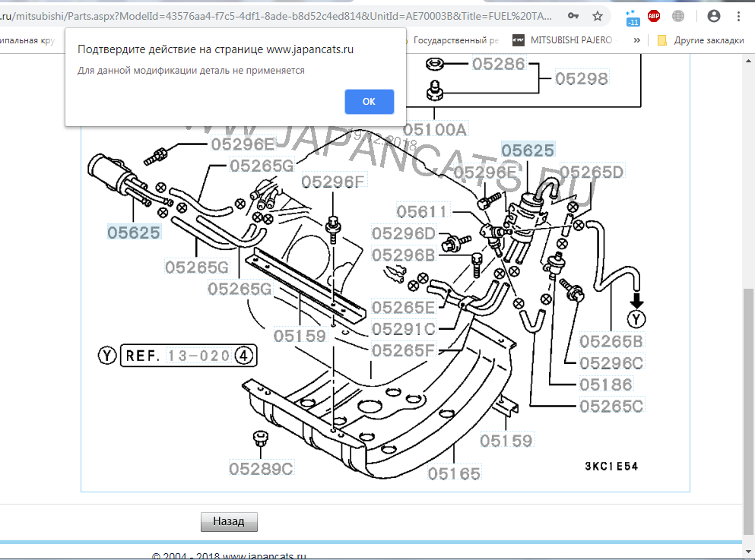The image size is (755, 560).
Task: Bookmark this page with the star icon
Action: pos(598,17)
